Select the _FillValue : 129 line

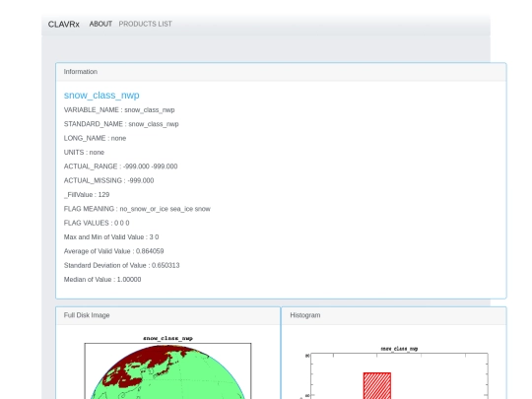[87, 195]
